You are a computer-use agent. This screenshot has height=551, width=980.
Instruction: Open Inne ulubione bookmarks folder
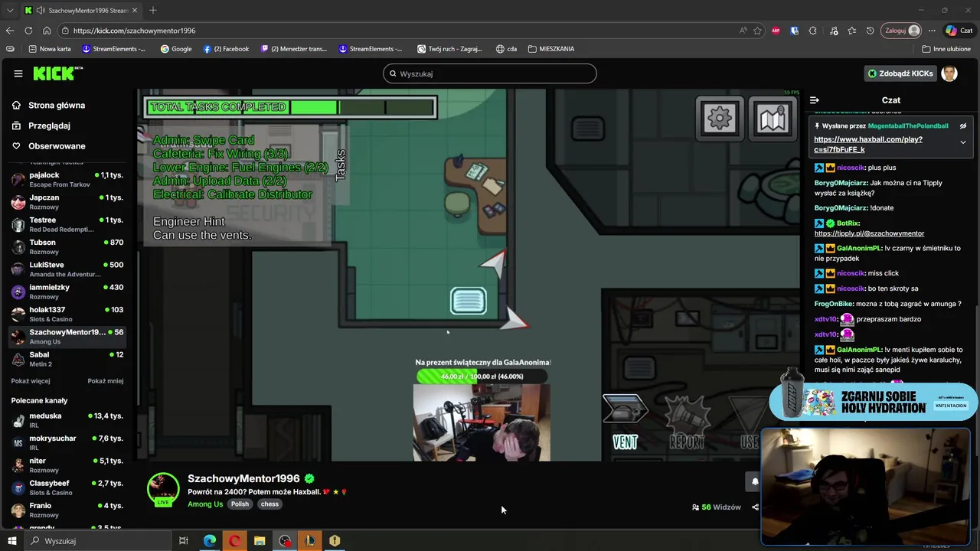coord(946,49)
